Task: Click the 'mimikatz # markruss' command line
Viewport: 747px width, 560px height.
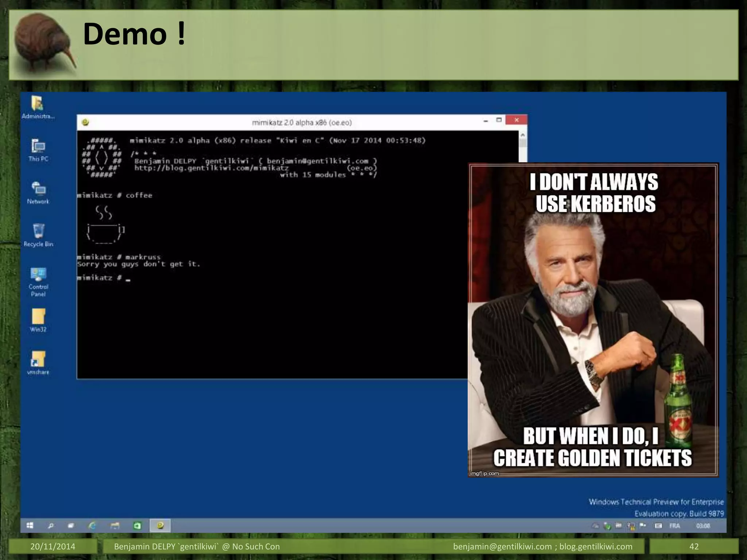Action: point(119,257)
